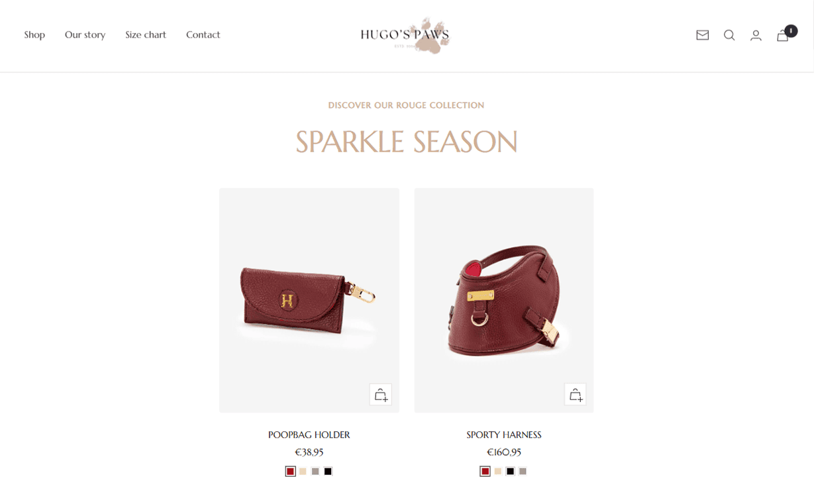Open the account login icon

[756, 35]
